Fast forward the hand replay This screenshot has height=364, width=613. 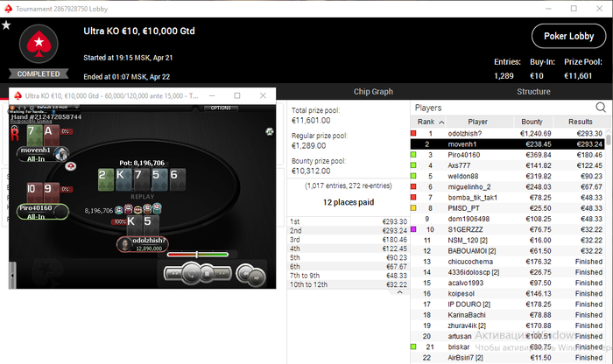[x=222, y=274]
